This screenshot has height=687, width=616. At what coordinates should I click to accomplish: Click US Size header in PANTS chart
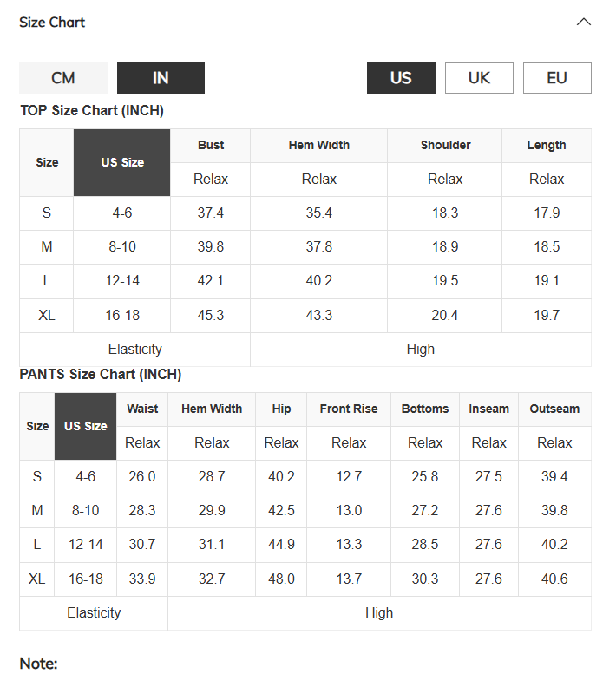[85, 426]
